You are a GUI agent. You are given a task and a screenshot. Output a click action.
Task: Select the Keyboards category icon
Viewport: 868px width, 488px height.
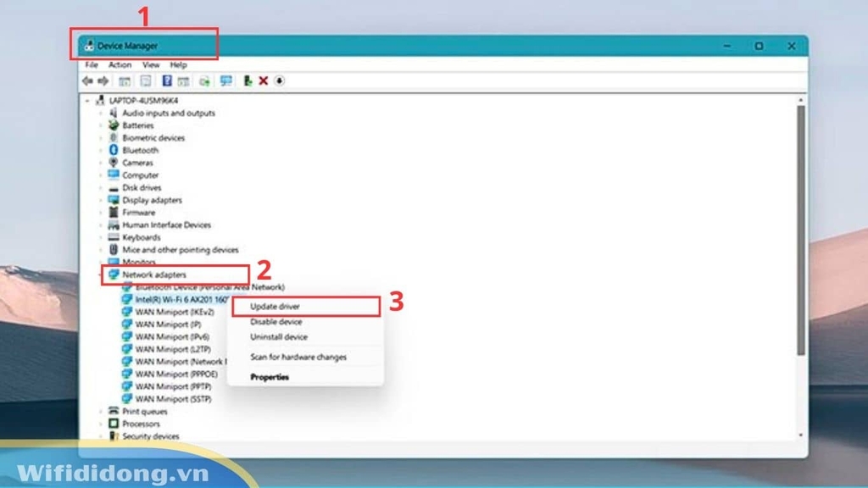[x=114, y=237]
